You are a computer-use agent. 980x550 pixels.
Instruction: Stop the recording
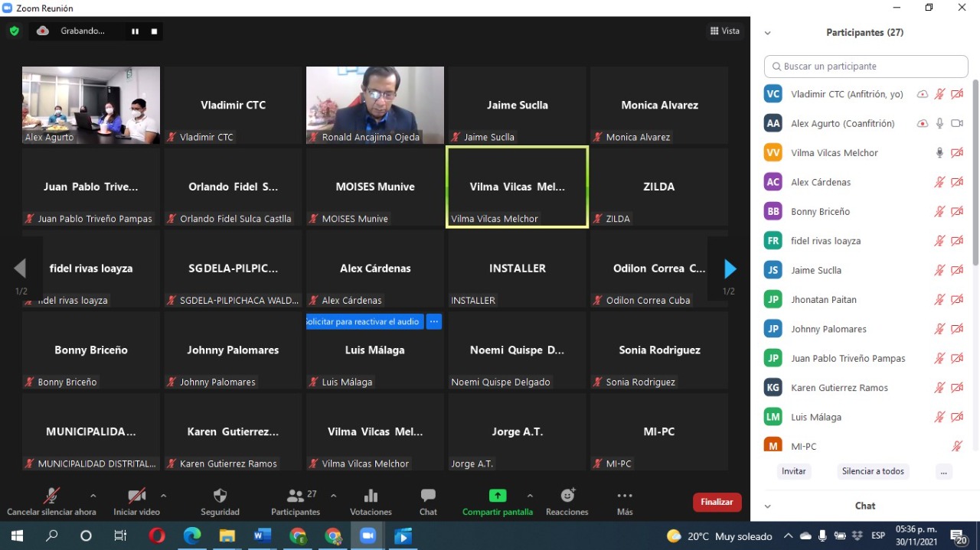click(x=154, y=31)
